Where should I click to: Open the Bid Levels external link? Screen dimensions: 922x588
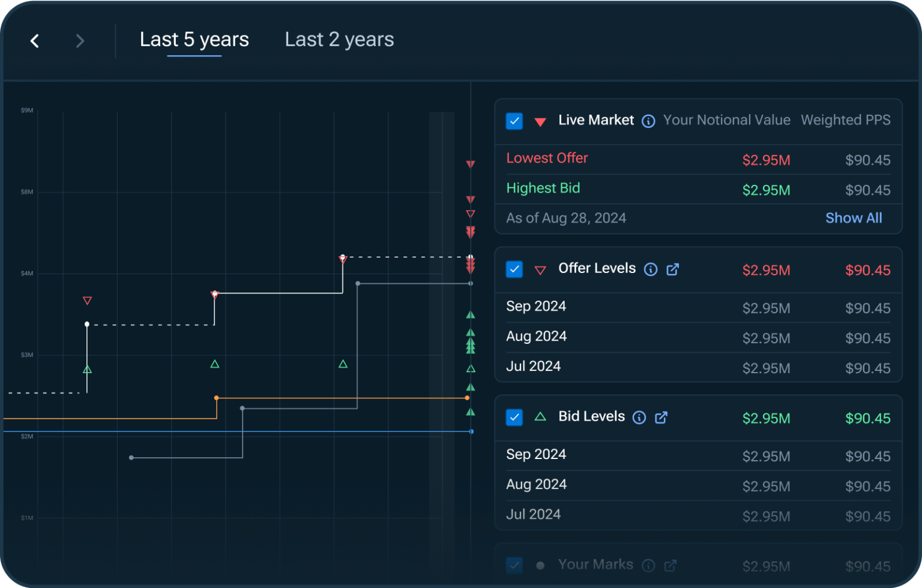coord(662,418)
